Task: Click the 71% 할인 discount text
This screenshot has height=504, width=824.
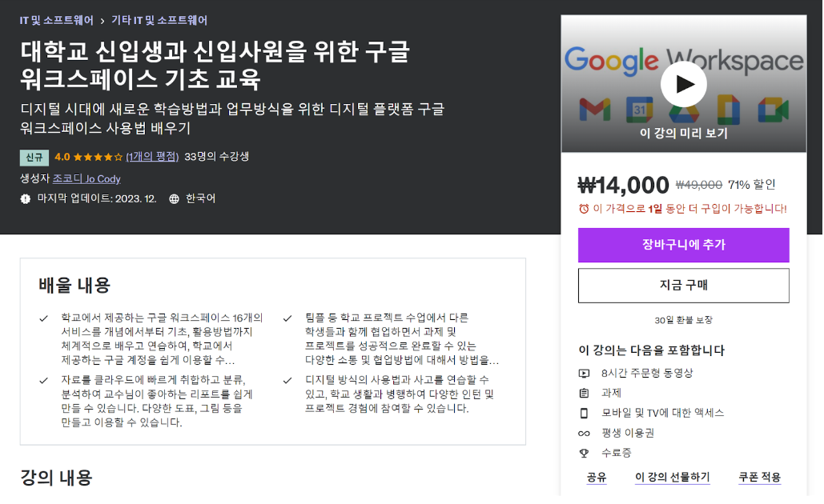Action: click(751, 185)
